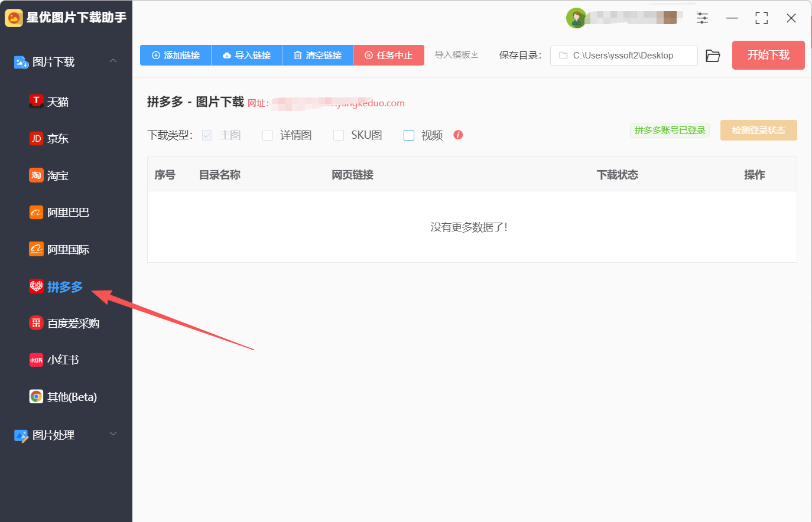Collapse the 图片下载 section
The image size is (812, 522).
(x=113, y=61)
